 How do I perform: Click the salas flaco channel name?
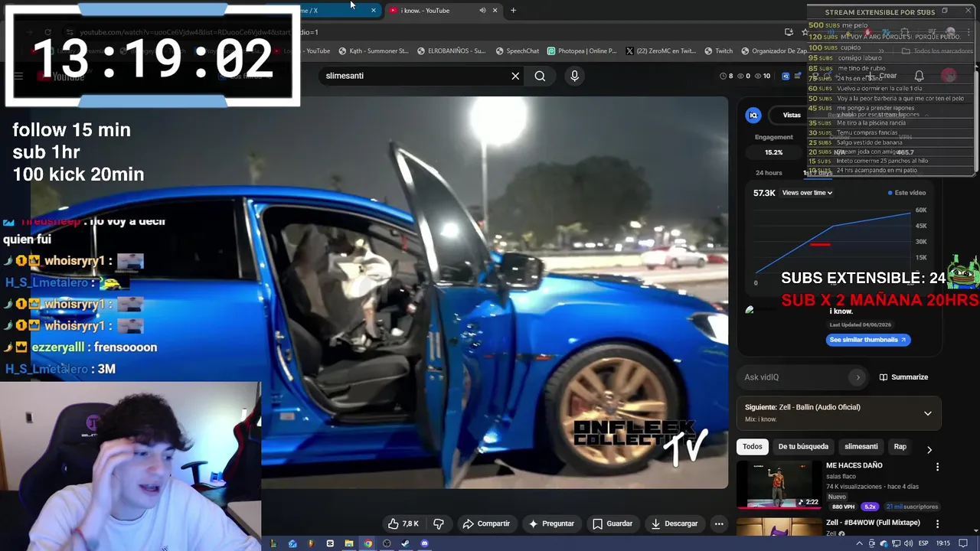843,476
